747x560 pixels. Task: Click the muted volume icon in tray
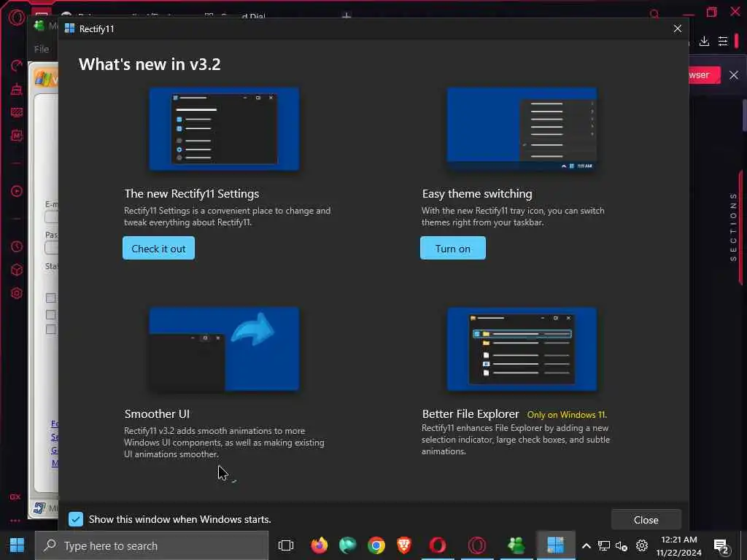[622, 545]
